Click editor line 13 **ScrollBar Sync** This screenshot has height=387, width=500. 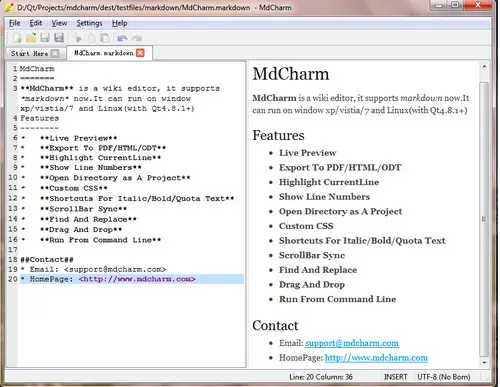[83, 209]
